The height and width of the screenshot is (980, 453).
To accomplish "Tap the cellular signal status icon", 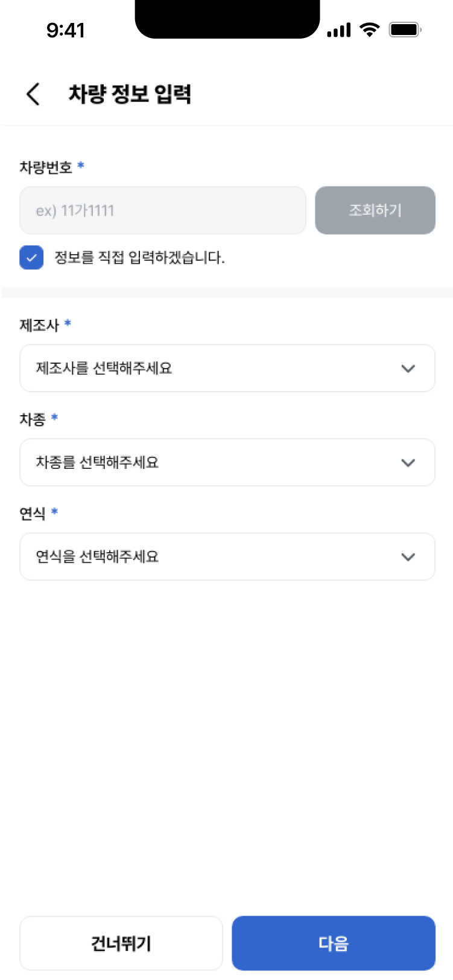I will pos(338,30).
